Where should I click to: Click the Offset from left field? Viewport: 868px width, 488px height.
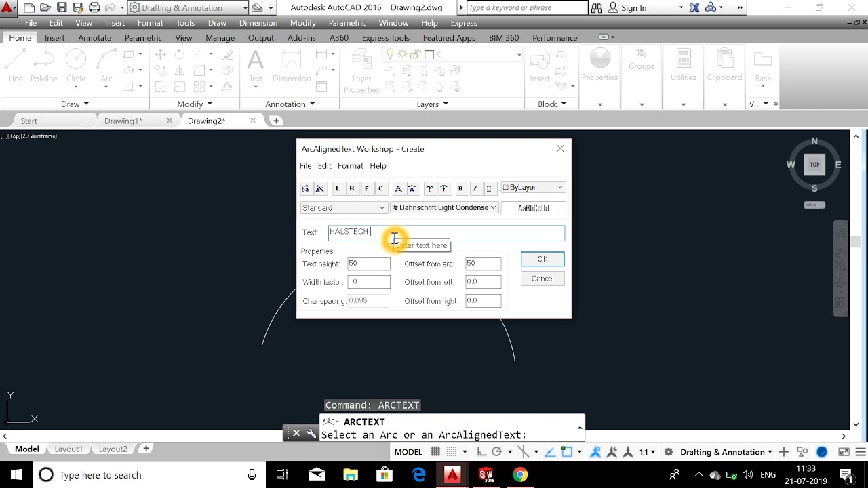pos(484,282)
